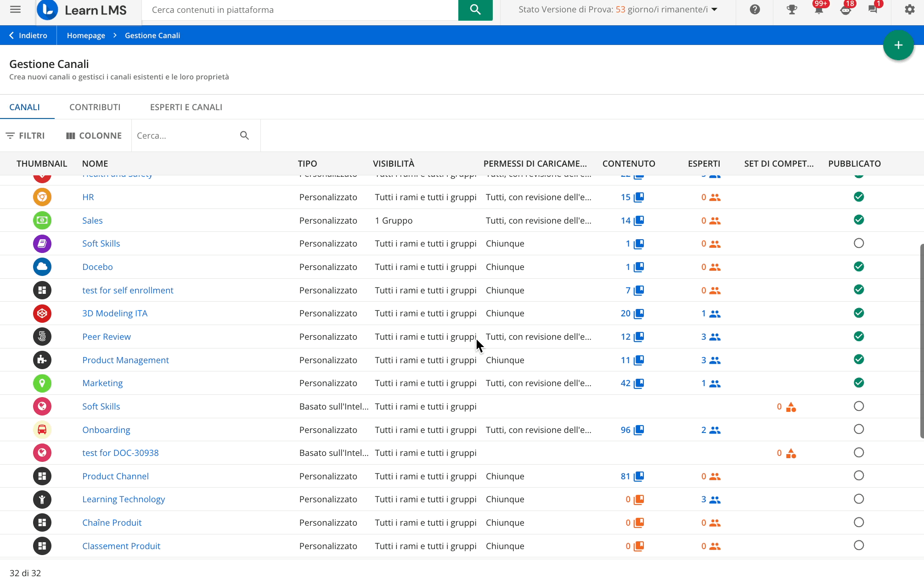Open the COLONNE column selector
924x584 pixels.
click(94, 135)
